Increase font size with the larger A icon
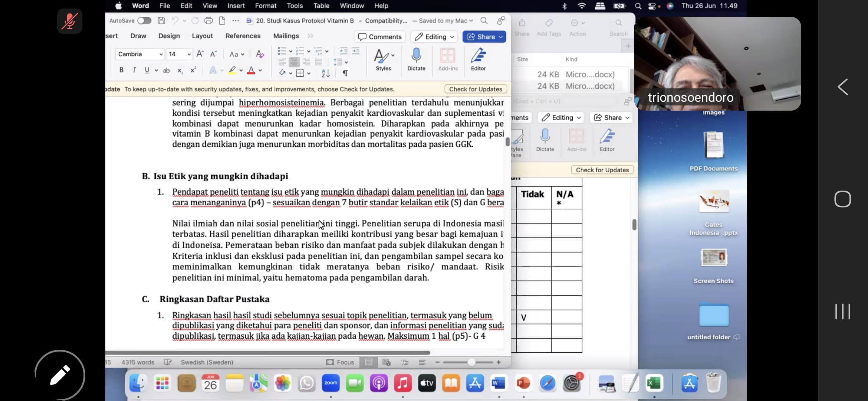The width and height of the screenshot is (868, 401). pos(200,54)
